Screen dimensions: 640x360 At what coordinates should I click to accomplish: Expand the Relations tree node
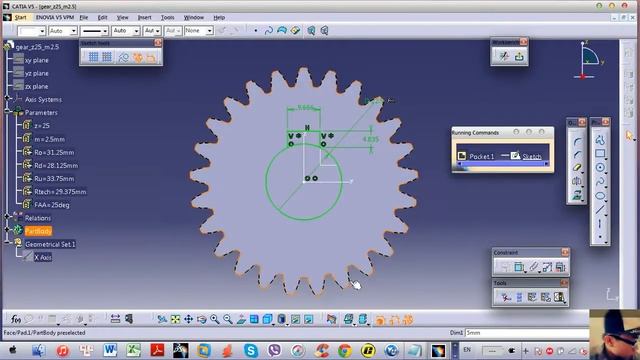(x=7, y=217)
